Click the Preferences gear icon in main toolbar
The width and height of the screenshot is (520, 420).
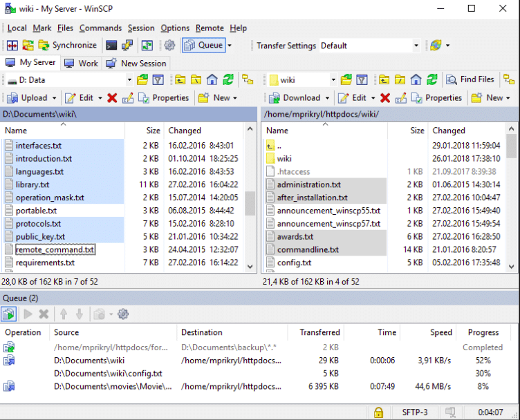pyautogui.click(x=169, y=45)
